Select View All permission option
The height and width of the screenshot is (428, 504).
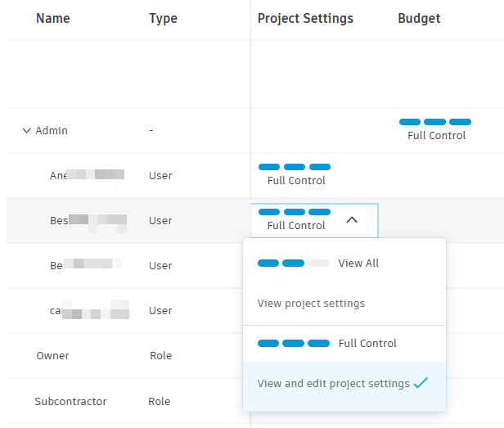[358, 264]
